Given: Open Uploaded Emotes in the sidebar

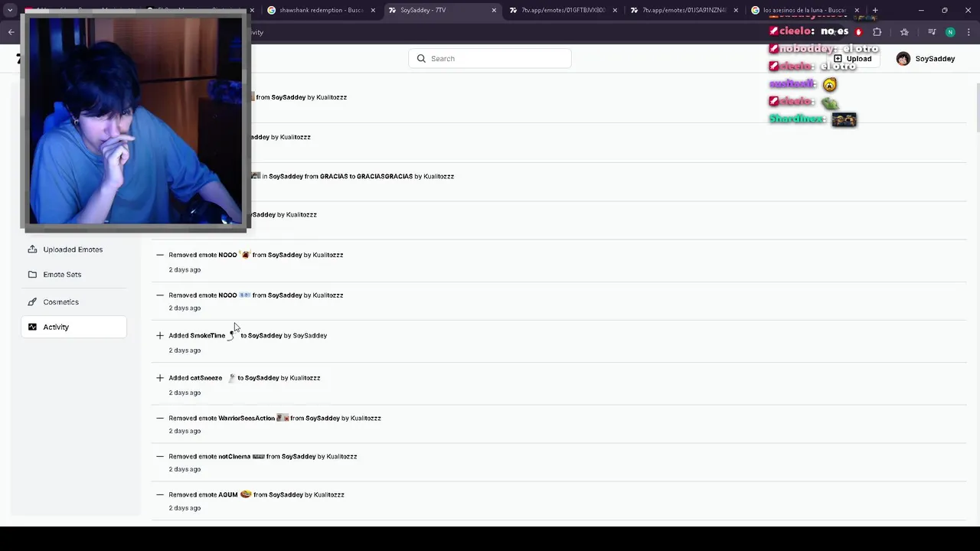Looking at the screenshot, I should (73, 249).
